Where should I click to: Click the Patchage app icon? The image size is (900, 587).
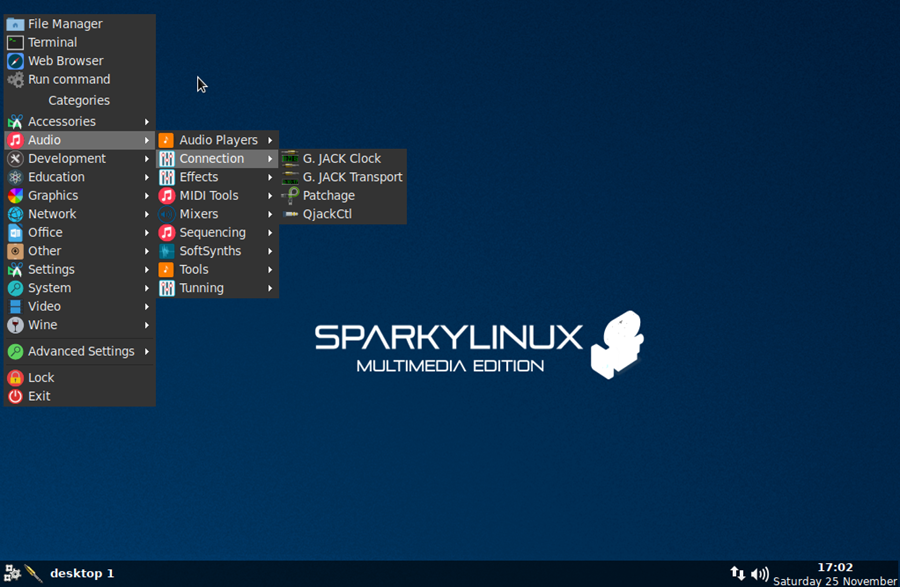[290, 196]
